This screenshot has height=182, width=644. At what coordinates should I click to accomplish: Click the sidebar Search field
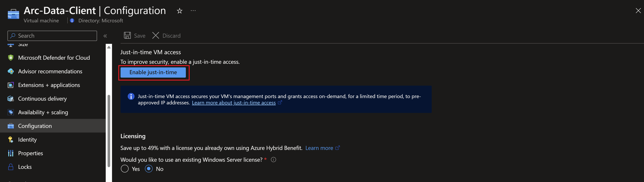pos(52,36)
